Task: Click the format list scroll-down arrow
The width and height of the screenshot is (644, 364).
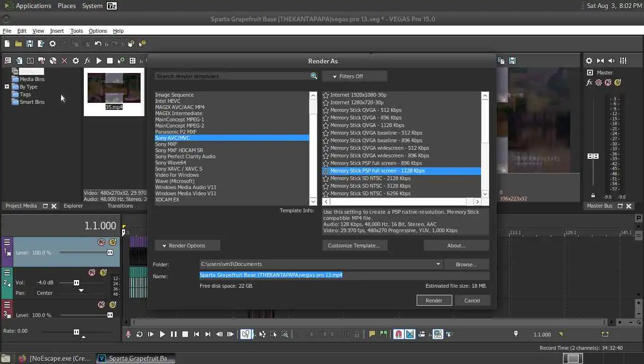Action: [x=313, y=201]
